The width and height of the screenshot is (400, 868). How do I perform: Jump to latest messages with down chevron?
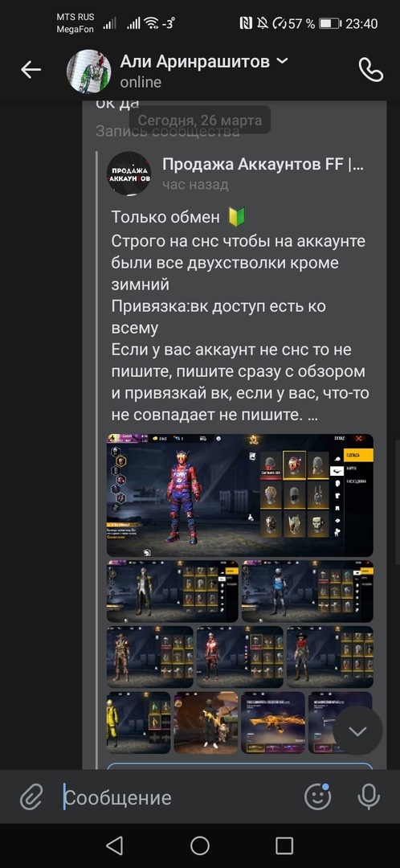point(358,731)
